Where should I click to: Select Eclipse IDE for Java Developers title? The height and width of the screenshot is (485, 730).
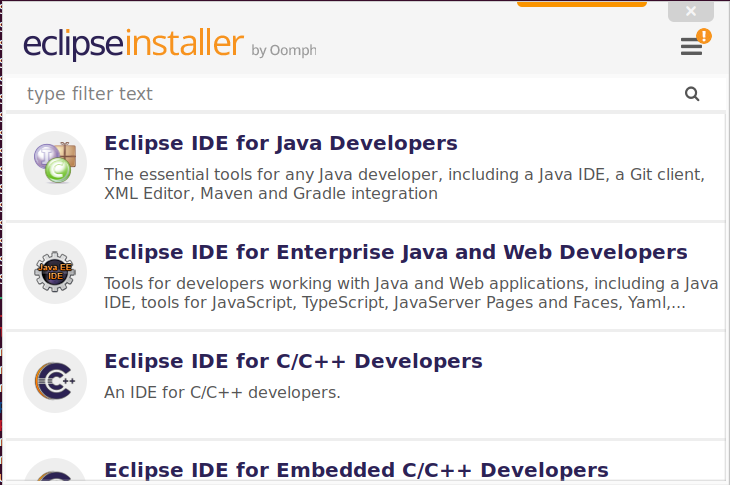281,143
